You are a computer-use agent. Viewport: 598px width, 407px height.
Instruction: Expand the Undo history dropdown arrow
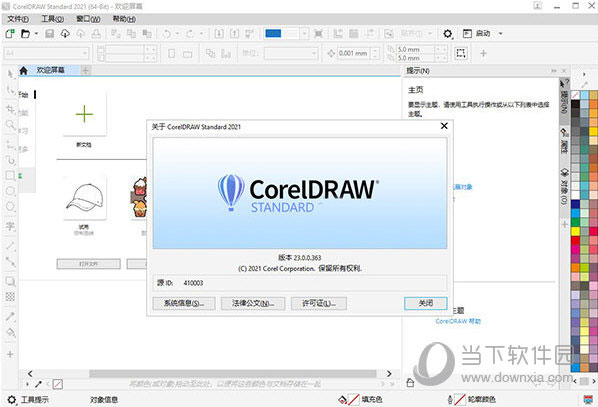177,34
